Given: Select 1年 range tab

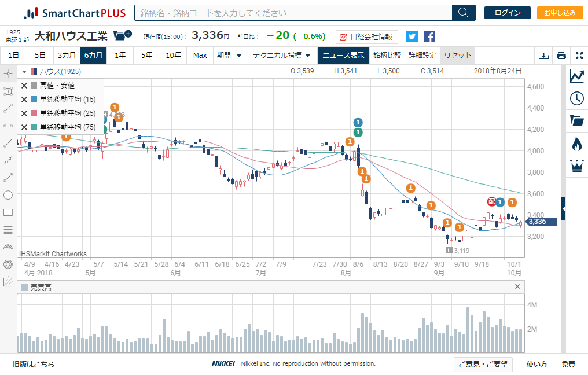Looking at the screenshot, I should point(120,56).
